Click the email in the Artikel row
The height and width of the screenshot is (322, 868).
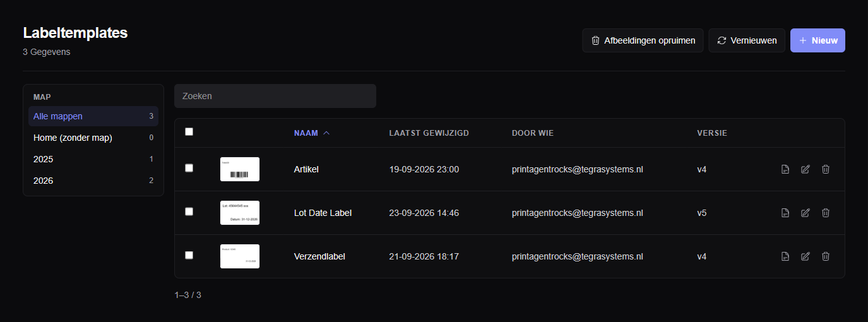pos(577,169)
